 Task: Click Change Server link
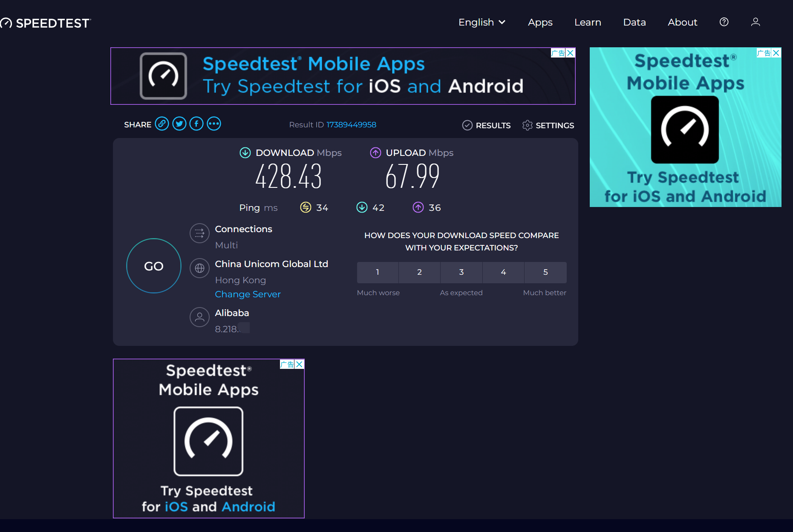[248, 294]
